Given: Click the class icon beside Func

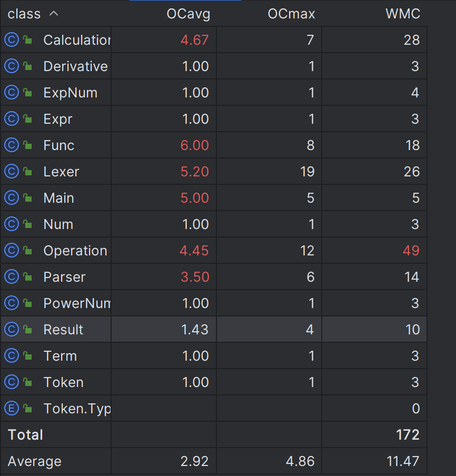Looking at the screenshot, I should click(x=12, y=145).
